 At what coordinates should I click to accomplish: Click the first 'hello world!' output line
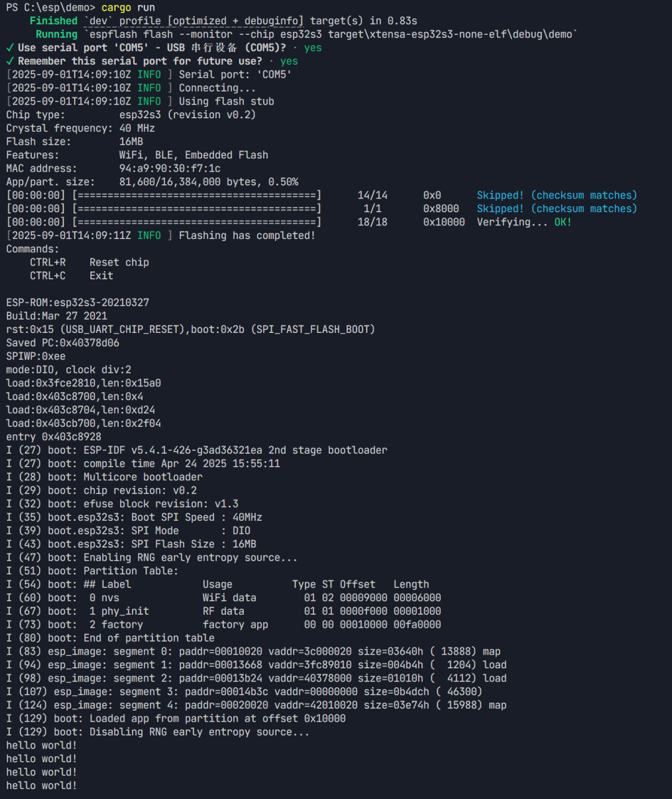click(x=42, y=745)
